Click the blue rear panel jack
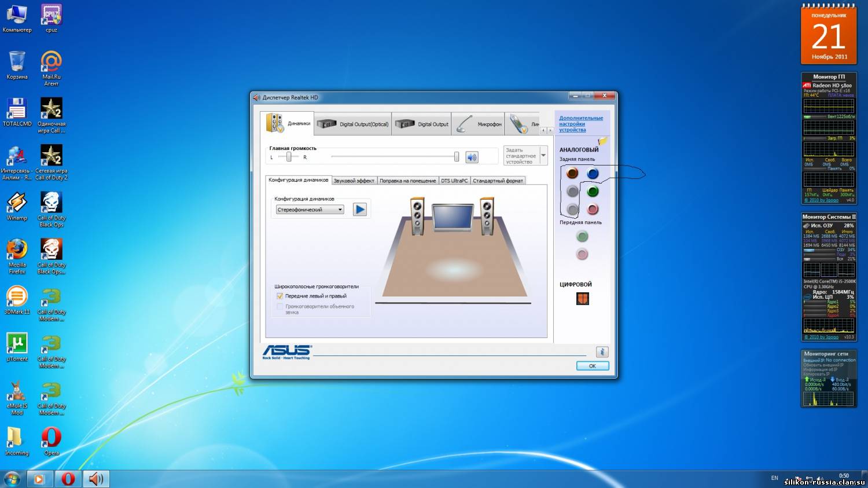The image size is (868, 488). pos(593,173)
